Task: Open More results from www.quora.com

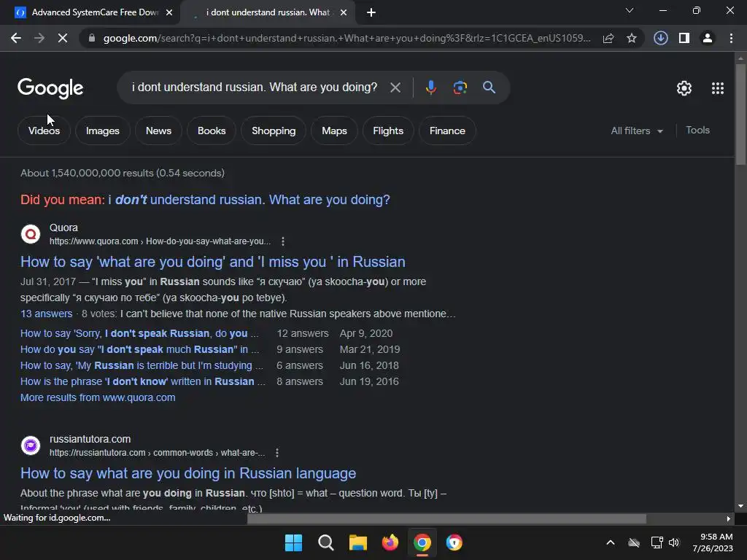Action: (x=98, y=397)
